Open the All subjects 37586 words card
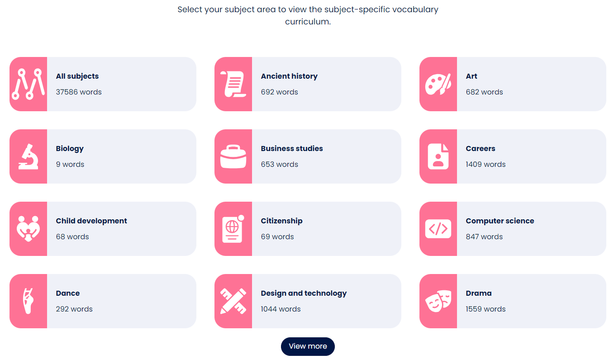Viewport: 614px width, 364px height. 103,84
